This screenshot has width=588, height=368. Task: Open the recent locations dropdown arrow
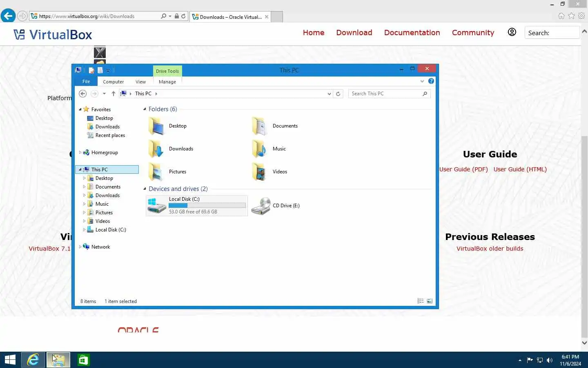click(x=104, y=94)
